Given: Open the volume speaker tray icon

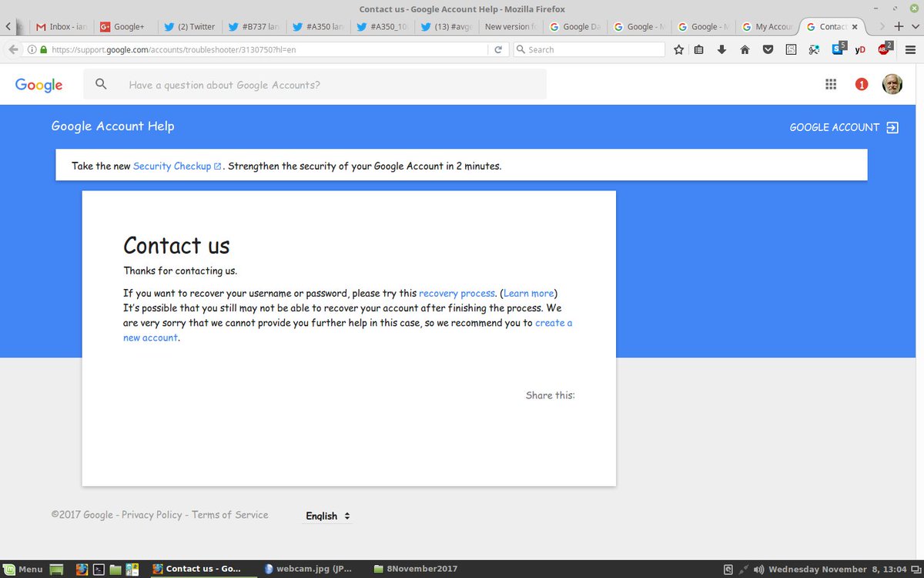Looking at the screenshot, I should 759,570.
